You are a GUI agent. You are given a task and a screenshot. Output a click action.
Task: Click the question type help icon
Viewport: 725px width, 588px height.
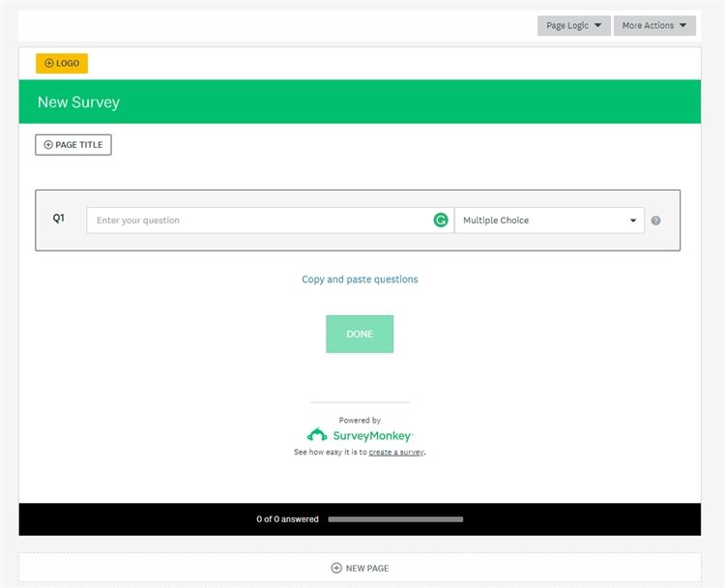point(655,220)
